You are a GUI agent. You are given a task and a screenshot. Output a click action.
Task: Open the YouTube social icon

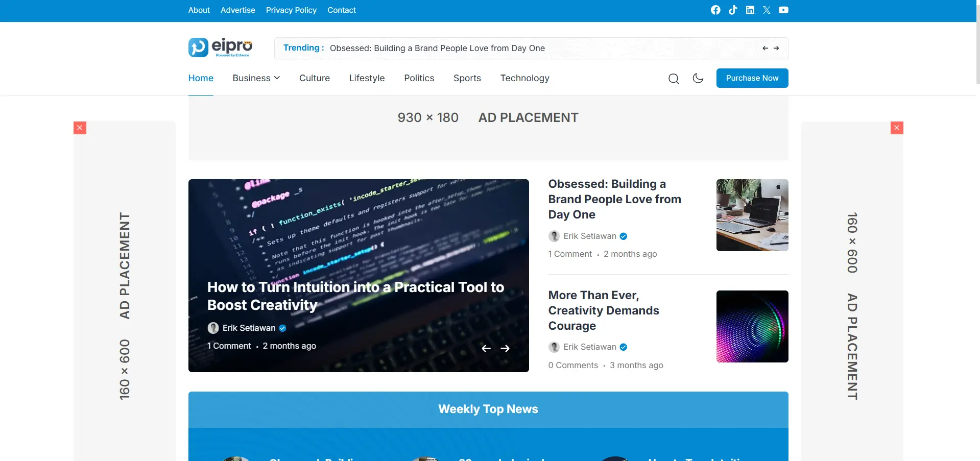point(783,10)
